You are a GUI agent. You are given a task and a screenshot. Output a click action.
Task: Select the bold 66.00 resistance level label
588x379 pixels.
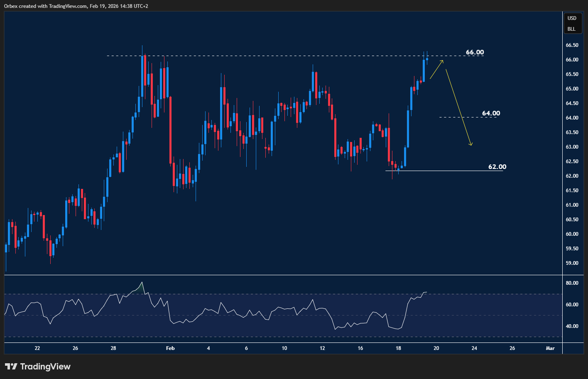[475, 52]
